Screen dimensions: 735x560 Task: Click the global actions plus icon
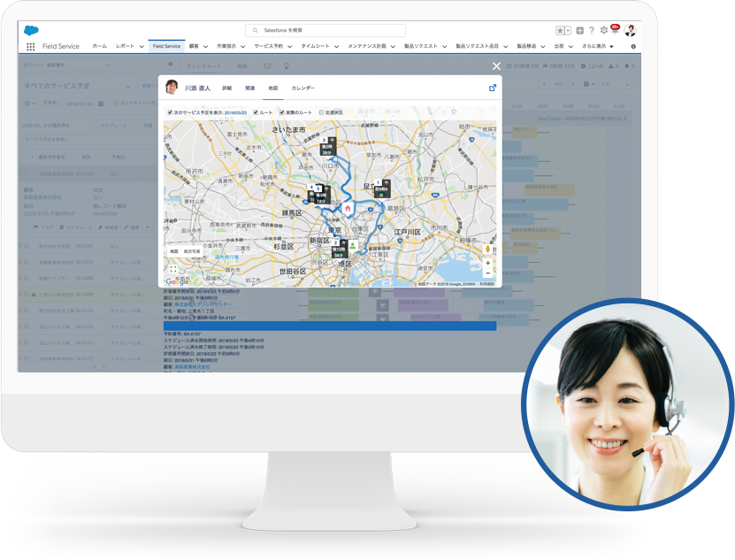coord(580,30)
